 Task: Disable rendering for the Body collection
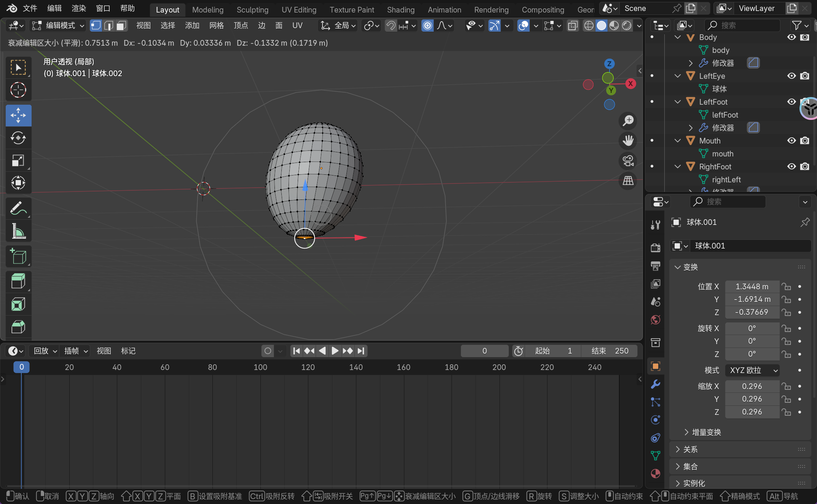point(804,37)
